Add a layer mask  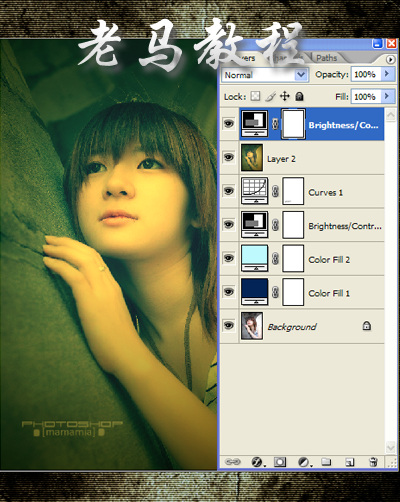280,462
